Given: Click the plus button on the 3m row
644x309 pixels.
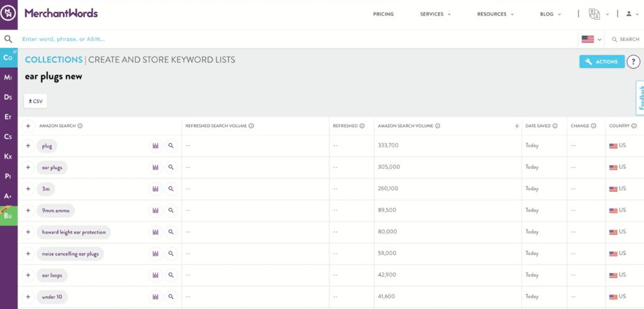Looking at the screenshot, I should [28, 189].
